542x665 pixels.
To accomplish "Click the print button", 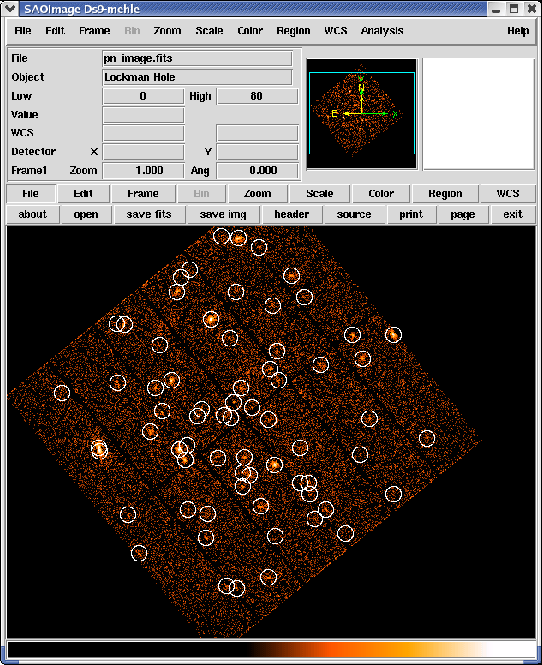I will [411, 215].
